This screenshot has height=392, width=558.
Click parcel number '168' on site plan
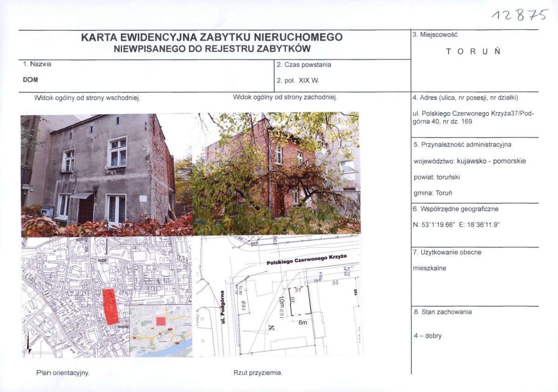point(244,306)
